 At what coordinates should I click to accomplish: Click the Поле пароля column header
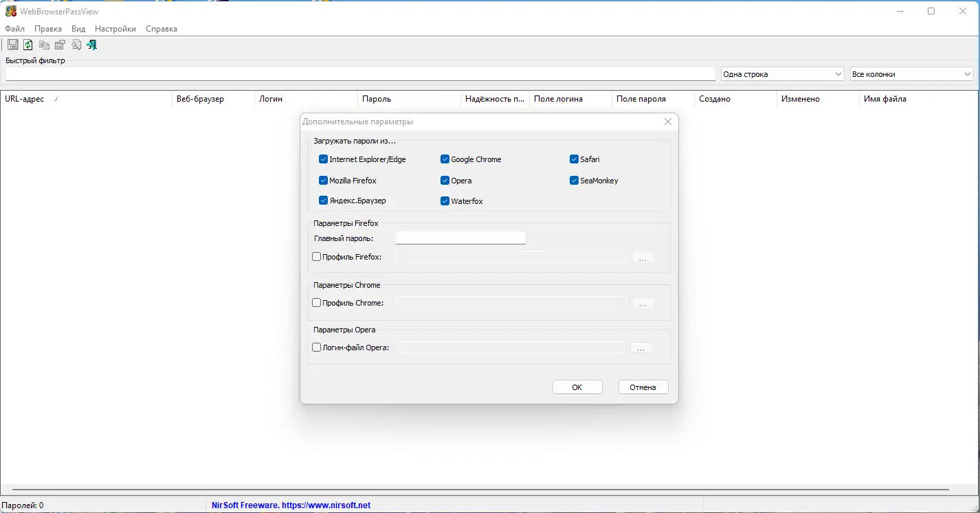point(653,99)
